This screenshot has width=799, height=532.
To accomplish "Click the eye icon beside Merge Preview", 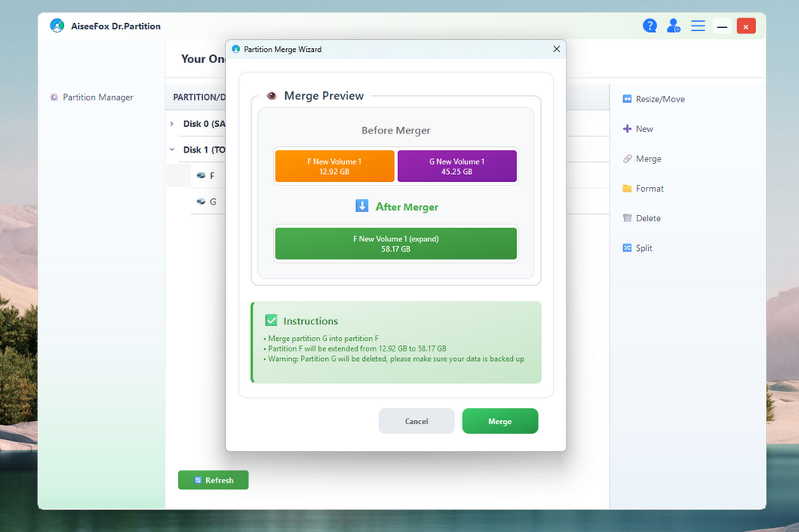I will (272, 96).
